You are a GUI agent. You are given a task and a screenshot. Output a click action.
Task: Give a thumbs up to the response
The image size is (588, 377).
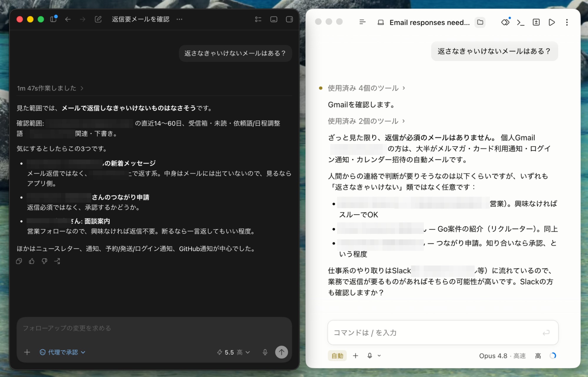click(32, 261)
